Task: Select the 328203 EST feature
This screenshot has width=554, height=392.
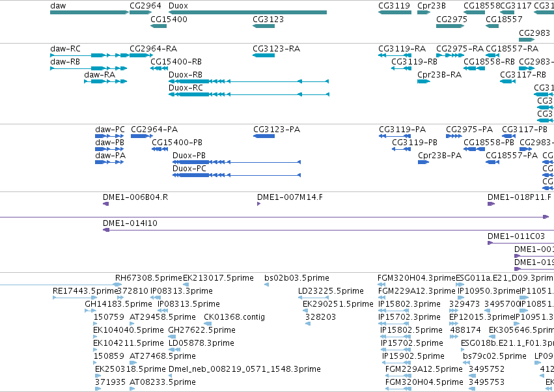Action: pyautogui.click(x=308, y=324)
